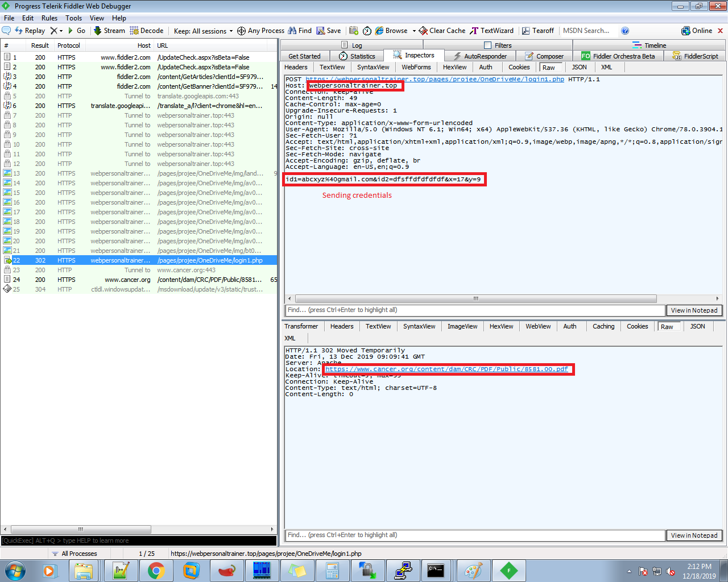Open the File menu
The image size is (728, 582).
point(9,18)
